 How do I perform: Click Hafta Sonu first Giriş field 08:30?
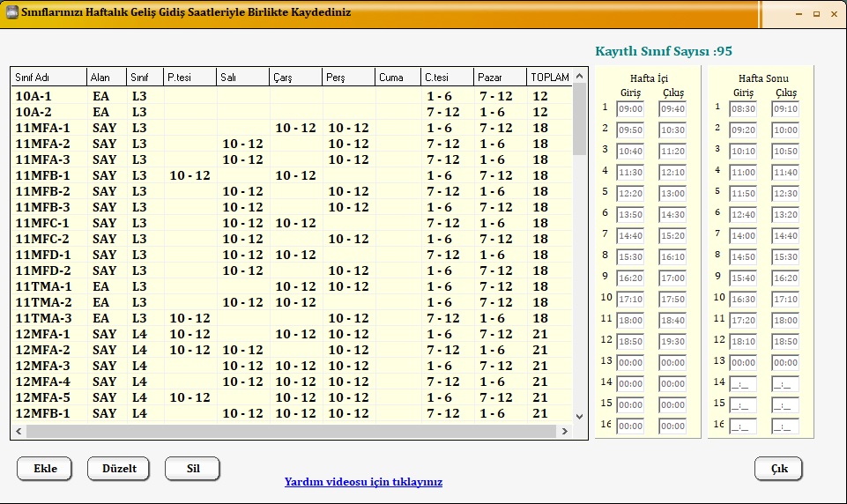coord(743,109)
